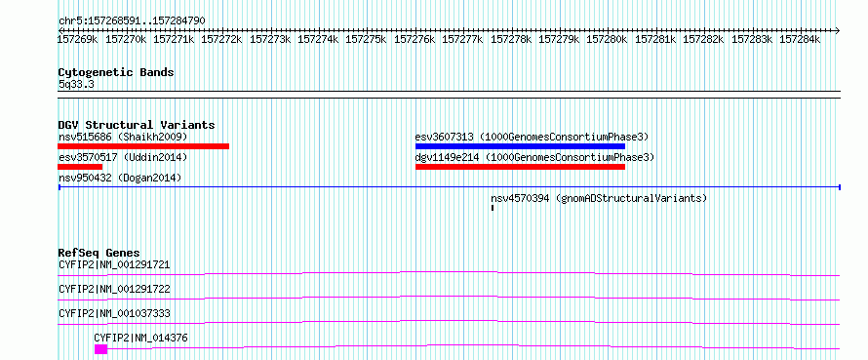The image size is (868, 360).
Task: Open the nsv515686 (Shaikh2009) label
Action: click(123, 137)
